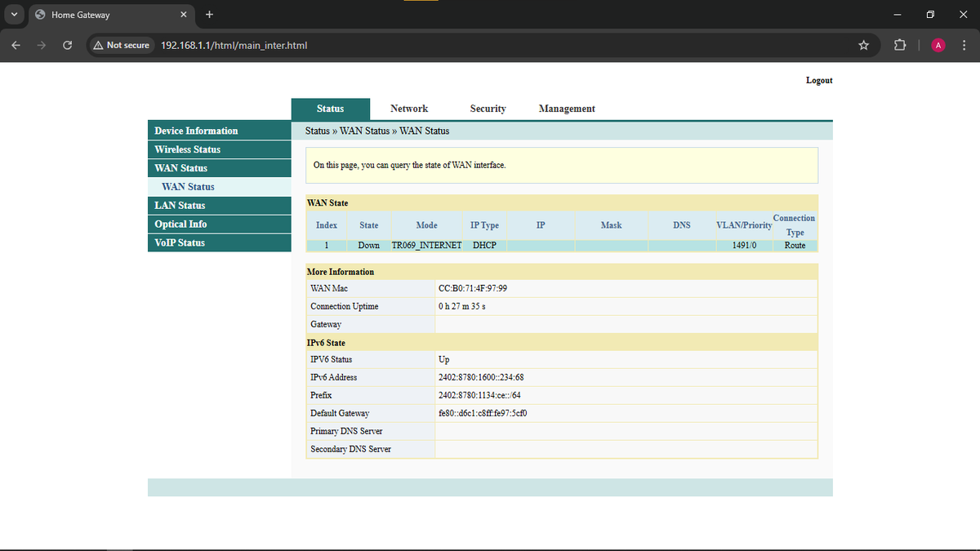The width and height of the screenshot is (980, 551).
Task: Open LAN Status in sidebar
Action: tap(220, 206)
